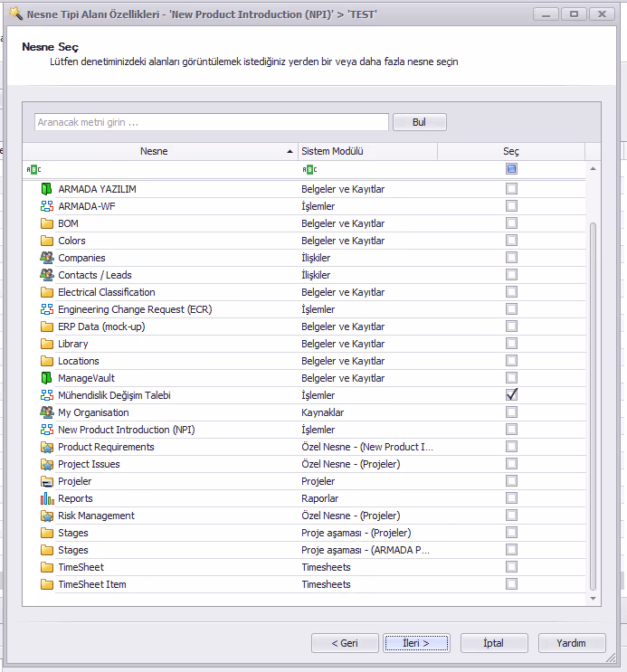627x672 pixels.
Task: Click the Nesne column ABC filter icon
Action: pos(33,169)
